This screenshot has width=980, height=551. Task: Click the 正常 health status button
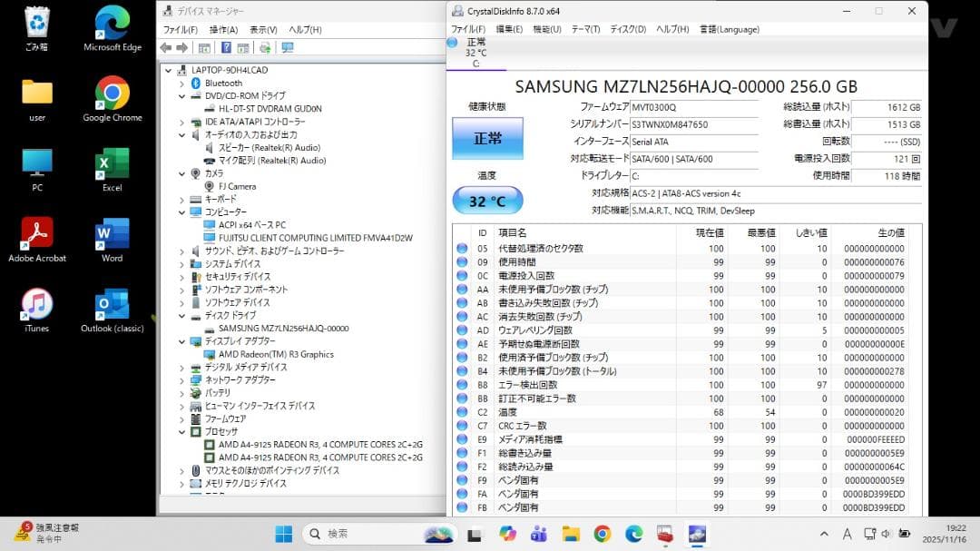[486, 138]
